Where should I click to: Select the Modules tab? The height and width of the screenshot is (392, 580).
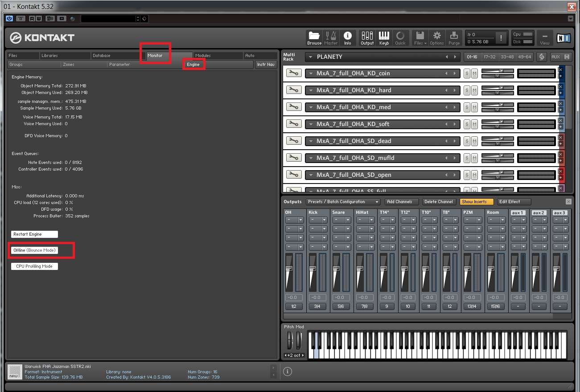pos(203,56)
